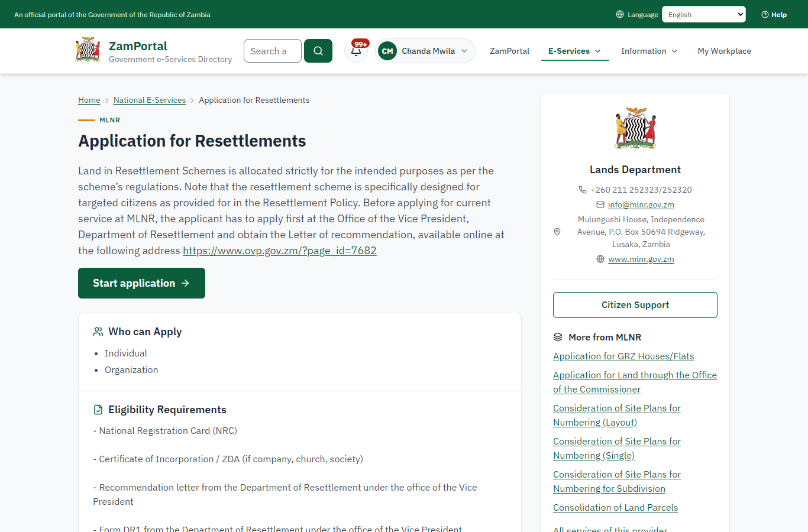Image resolution: width=808 pixels, height=532 pixels.
Task: Open Application for GRZ Houses/Flats
Action: [623, 356]
